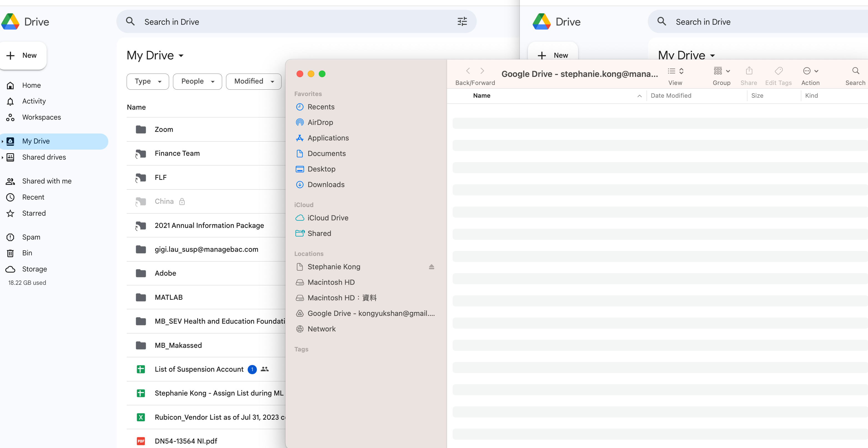The image size is (868, 448).
Task: Select Shared with me in Drive sidebar
Action: (46, 181)
